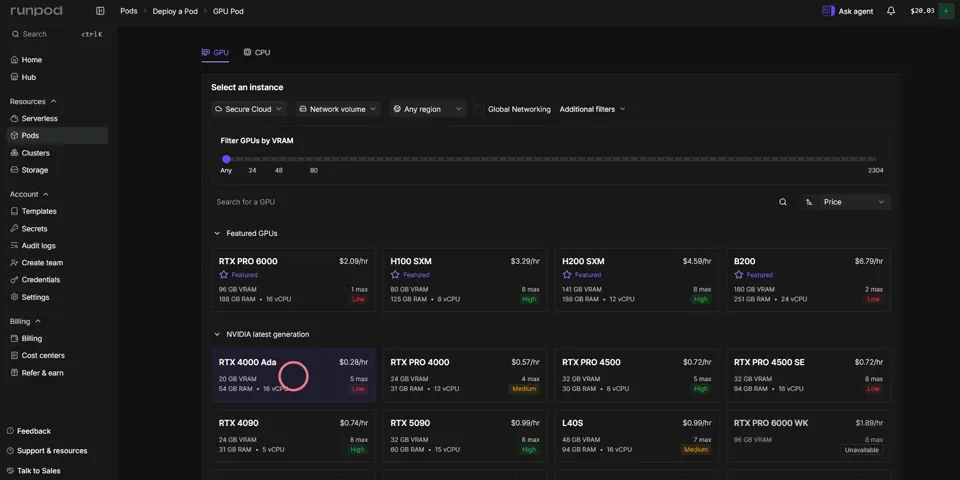Open Storage in the sidebar
The width and height of the screenshot is (960, 480).
pos(56,170)
